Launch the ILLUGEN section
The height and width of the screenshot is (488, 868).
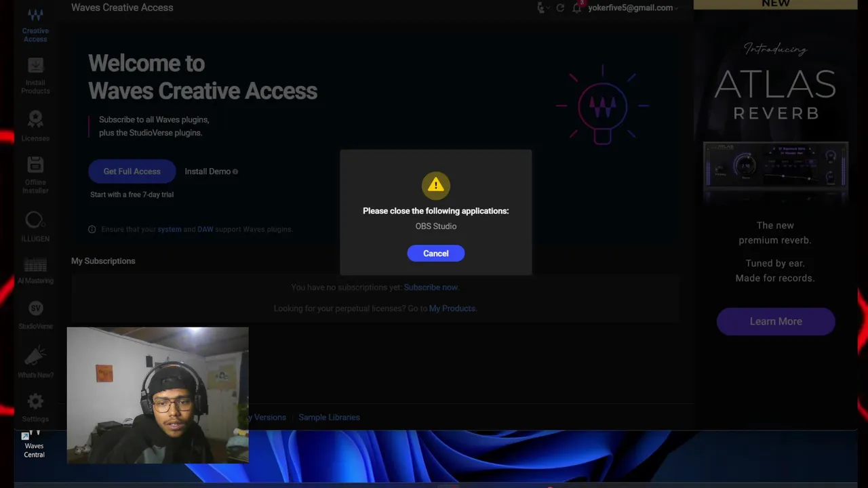tap(35, 226)
